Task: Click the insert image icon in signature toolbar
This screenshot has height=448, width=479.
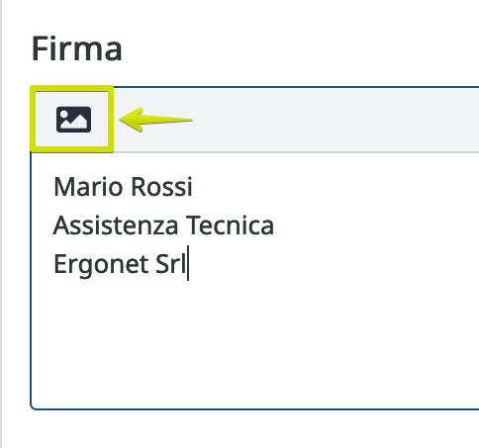Action: click(73, 120)
